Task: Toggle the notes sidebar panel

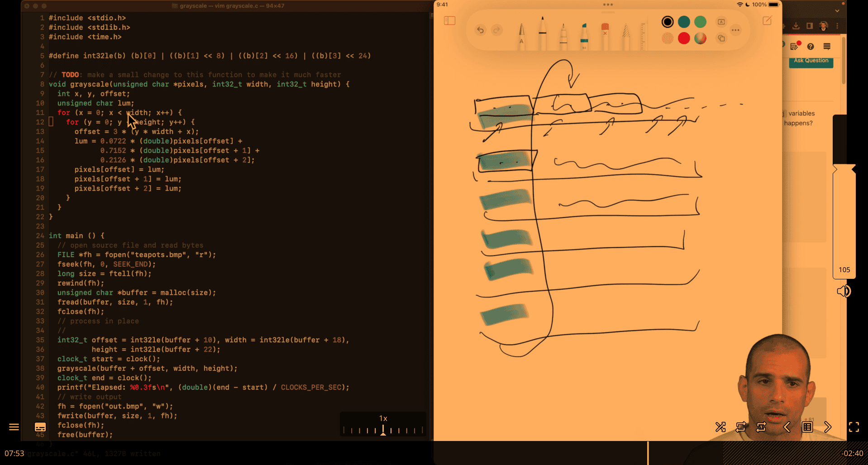Action: pyautogui.click(x=449, y=21)
